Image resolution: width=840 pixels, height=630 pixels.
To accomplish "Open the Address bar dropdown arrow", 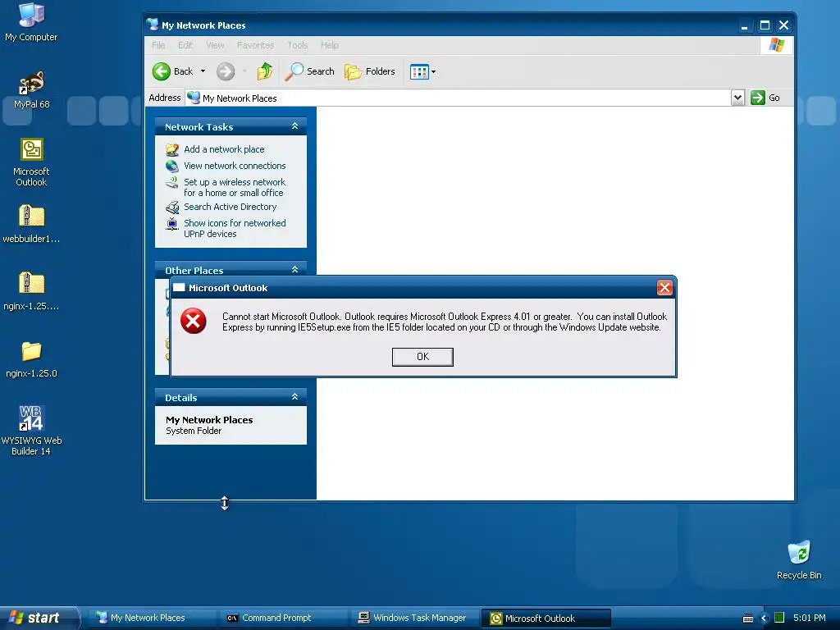I will coord(737,98).
